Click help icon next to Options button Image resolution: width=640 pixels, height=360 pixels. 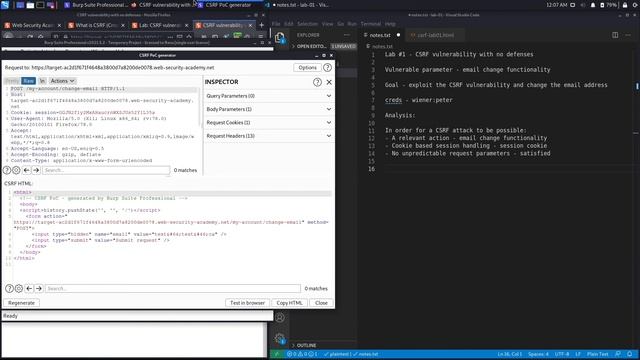click(327, 67)
